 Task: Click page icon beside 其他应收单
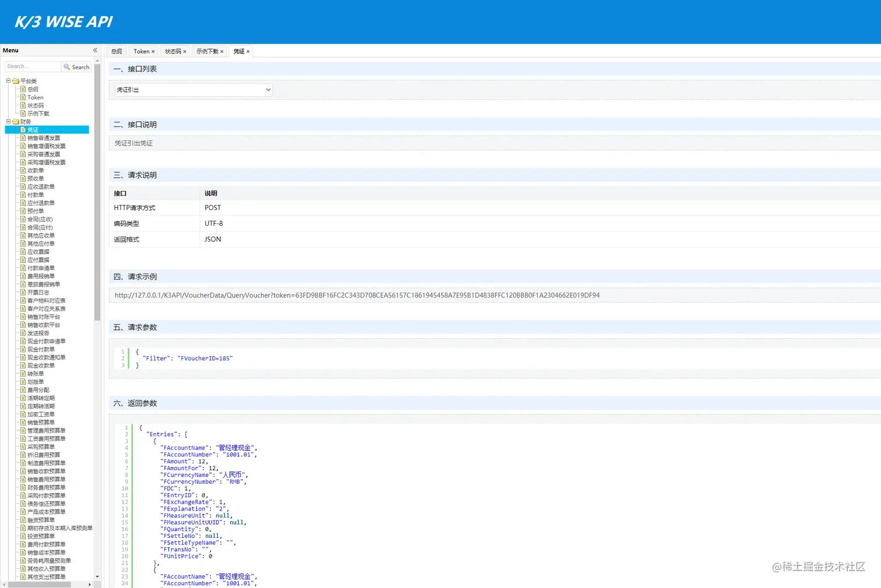tap(23, 236)
